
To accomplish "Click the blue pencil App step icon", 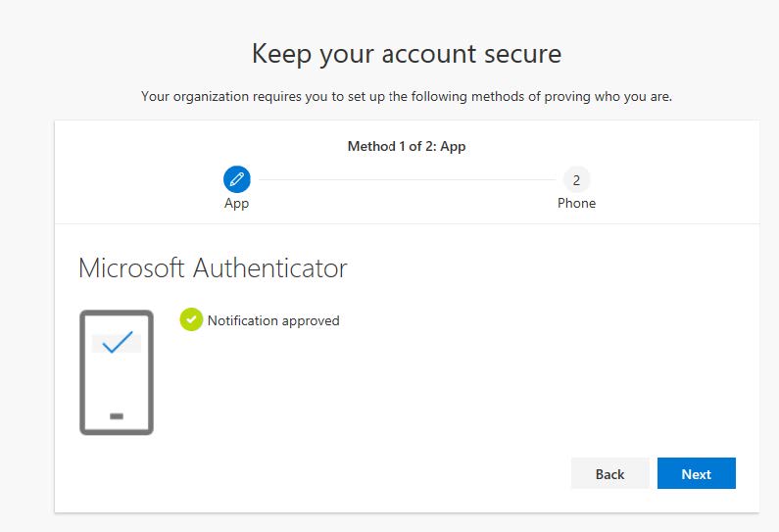I will (237, 179).
